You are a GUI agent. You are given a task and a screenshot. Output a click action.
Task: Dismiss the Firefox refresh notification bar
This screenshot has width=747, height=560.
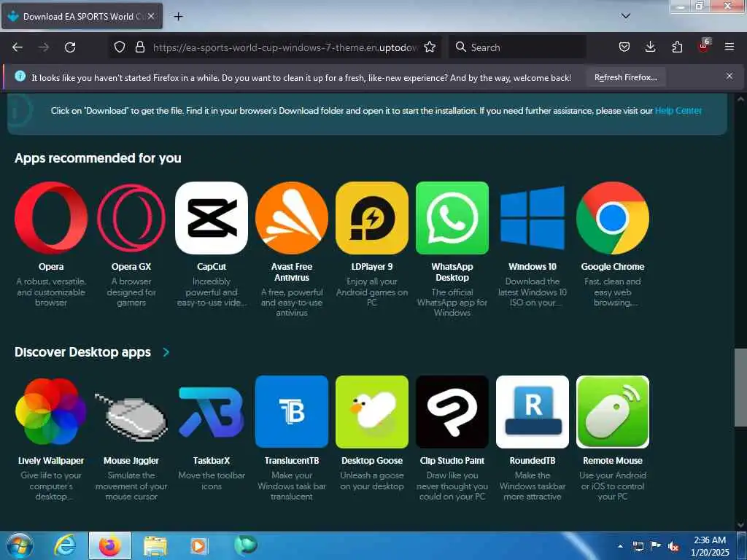729,76
